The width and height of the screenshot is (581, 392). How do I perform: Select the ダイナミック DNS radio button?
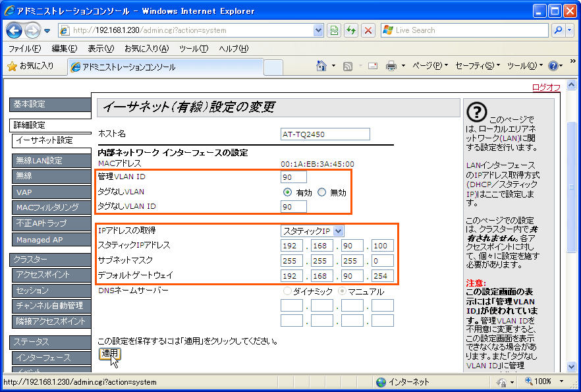click(287, 291)
